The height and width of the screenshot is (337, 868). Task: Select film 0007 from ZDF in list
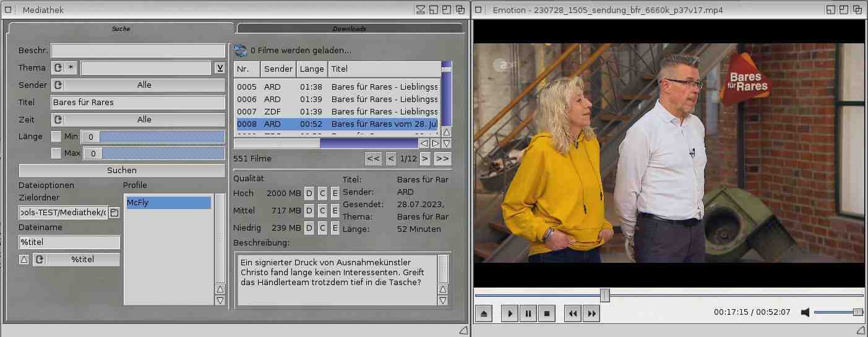(x=337, y=111)
